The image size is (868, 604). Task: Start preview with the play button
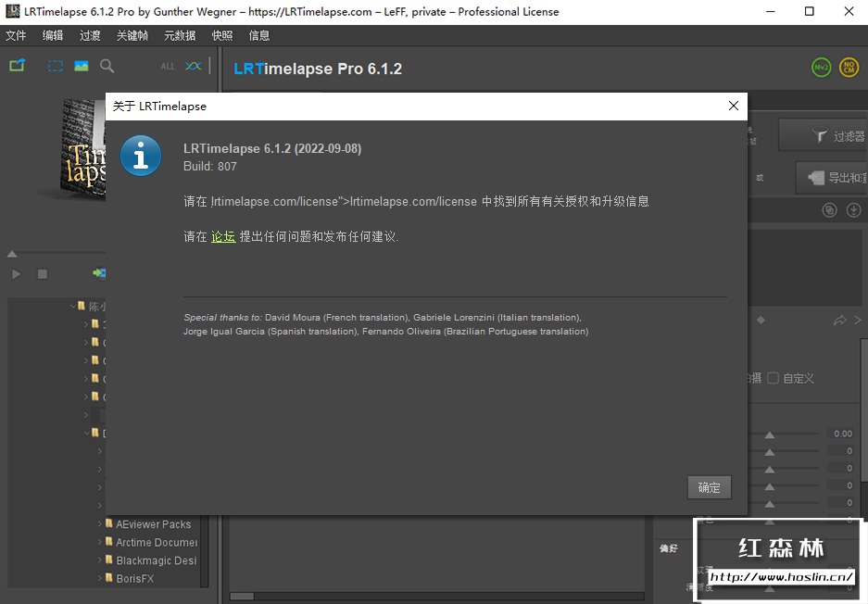(16, 274)
